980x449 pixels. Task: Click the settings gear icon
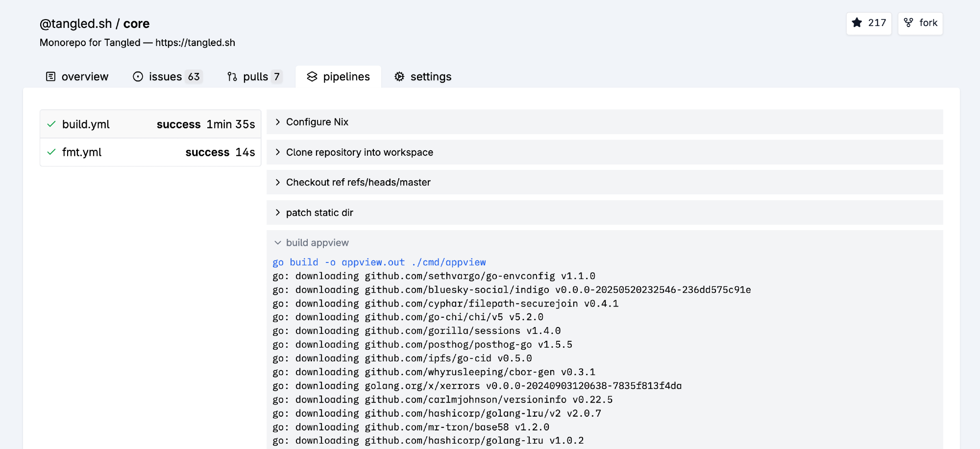(x=399, y=77)
